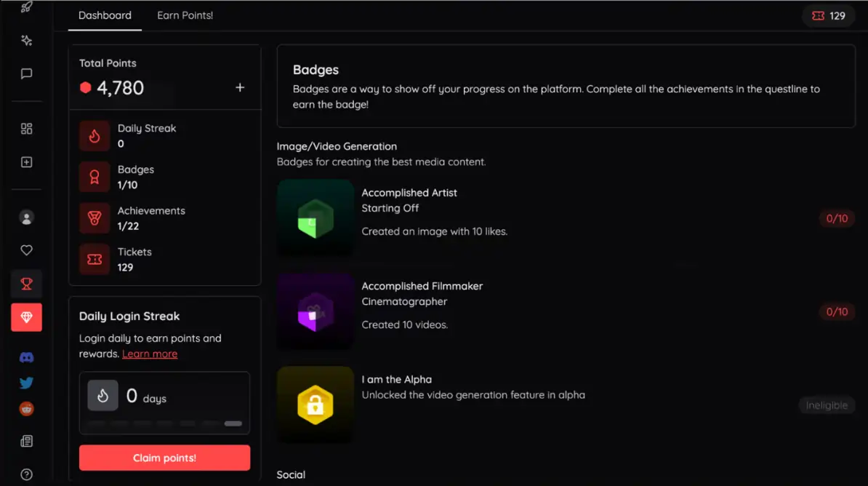868x486 pixels.
Task: Select the green Accomplished Artist badge thumbnail
Action: (x=315, y=218)
